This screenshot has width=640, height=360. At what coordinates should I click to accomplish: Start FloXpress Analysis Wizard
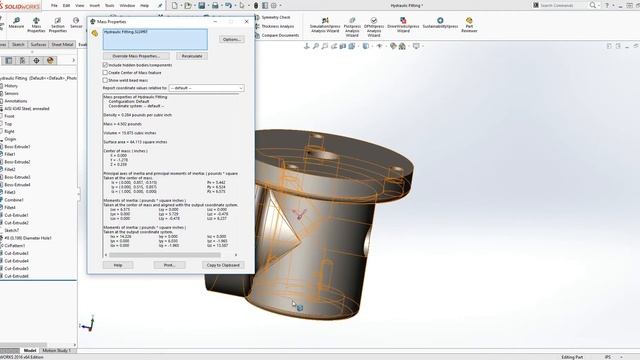tap(352, 27)
